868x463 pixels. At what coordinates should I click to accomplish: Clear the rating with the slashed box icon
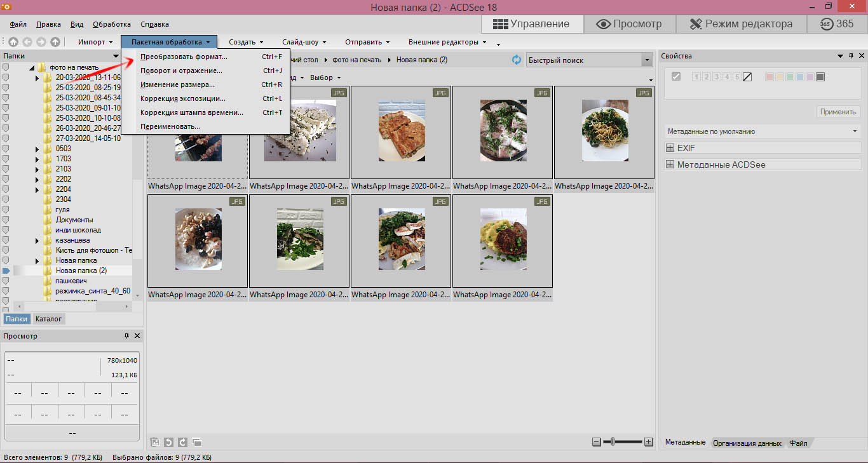tap(747, 77)
